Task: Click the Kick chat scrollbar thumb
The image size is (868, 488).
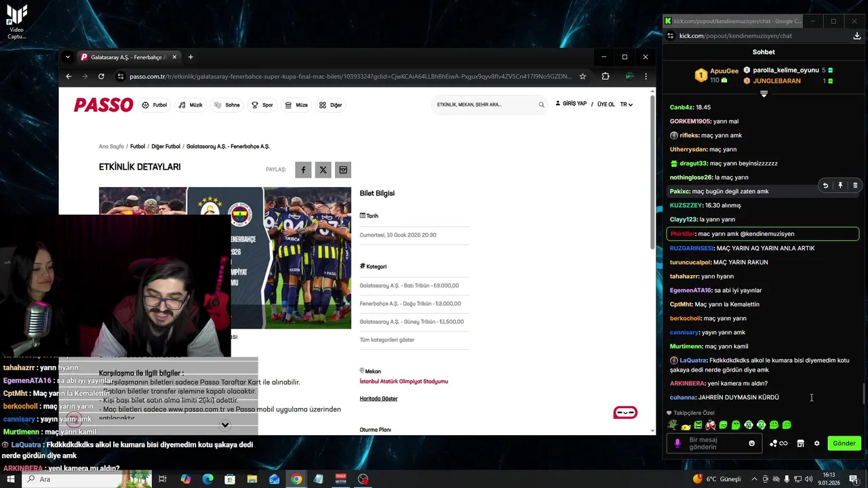Action: point(863,392)
